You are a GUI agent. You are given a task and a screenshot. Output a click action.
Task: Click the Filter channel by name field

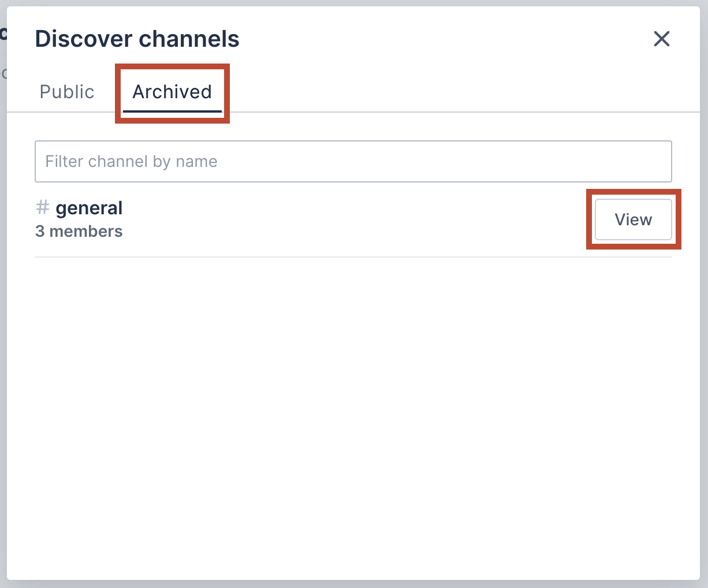click(353, 162)
